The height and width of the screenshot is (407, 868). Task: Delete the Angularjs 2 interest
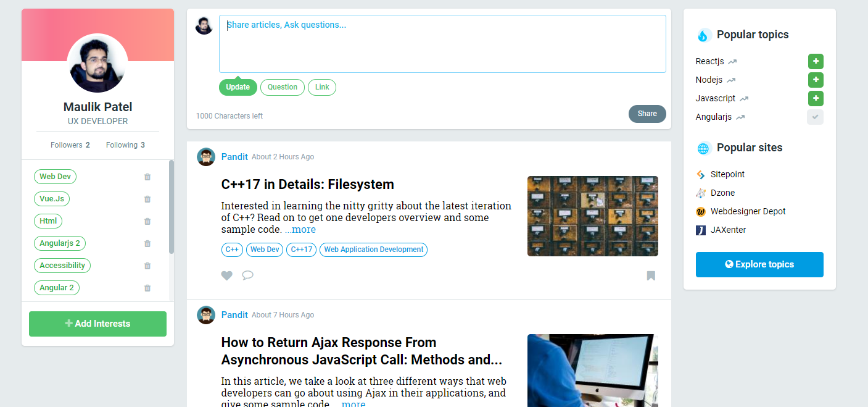click(147, 243)
